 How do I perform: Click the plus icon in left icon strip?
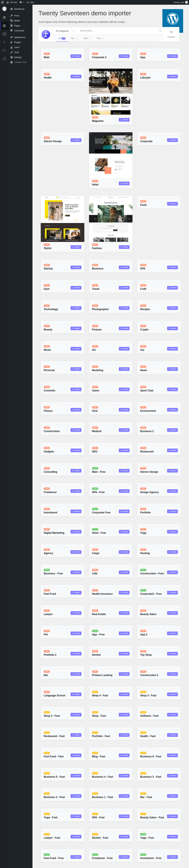[4, 42]
